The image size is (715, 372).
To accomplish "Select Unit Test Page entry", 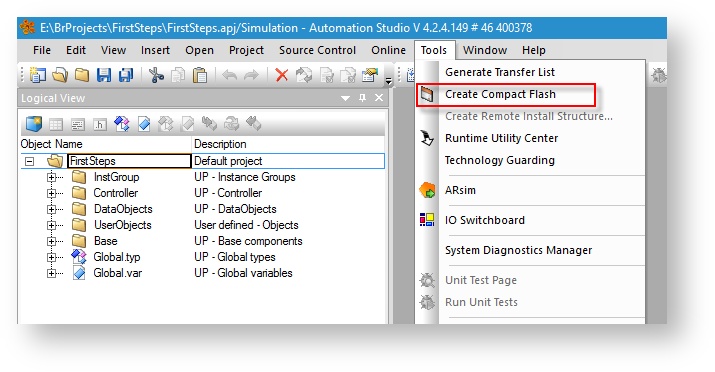I will click(x=481, y=280).
